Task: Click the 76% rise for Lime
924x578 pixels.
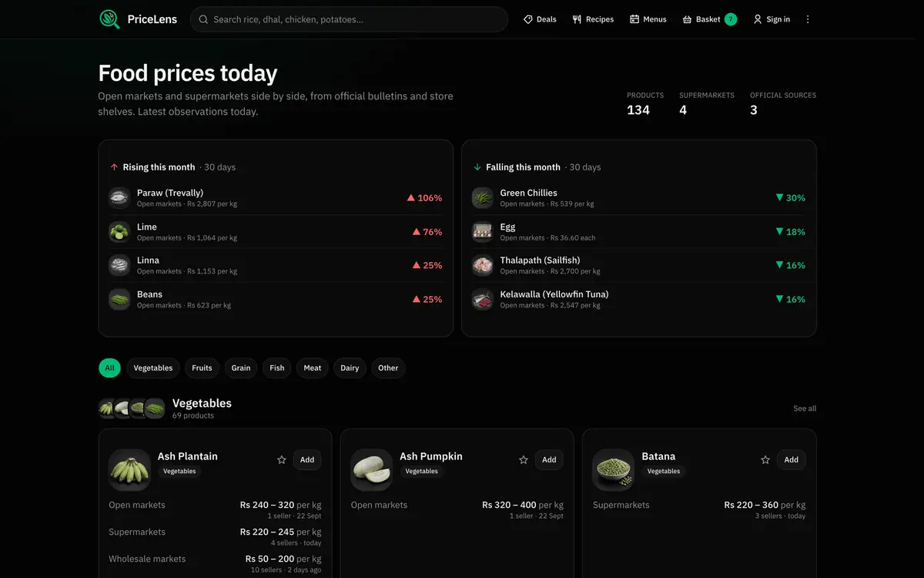Action: 427,232
